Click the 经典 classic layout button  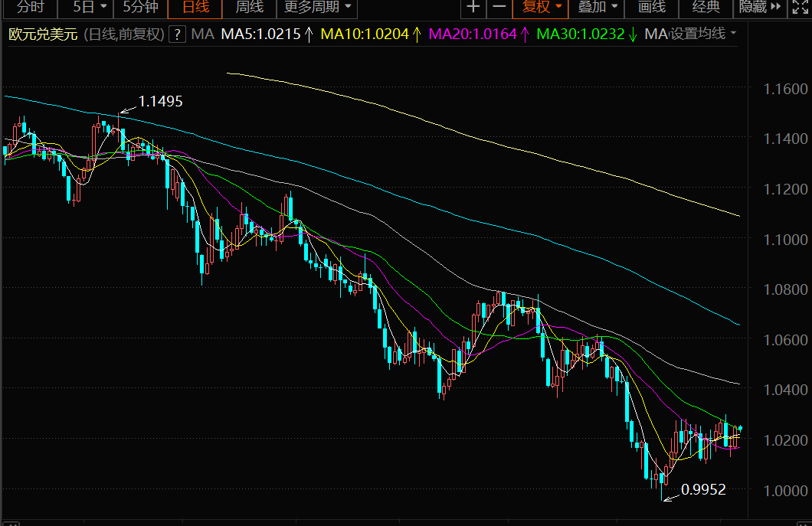coord(706,8)
